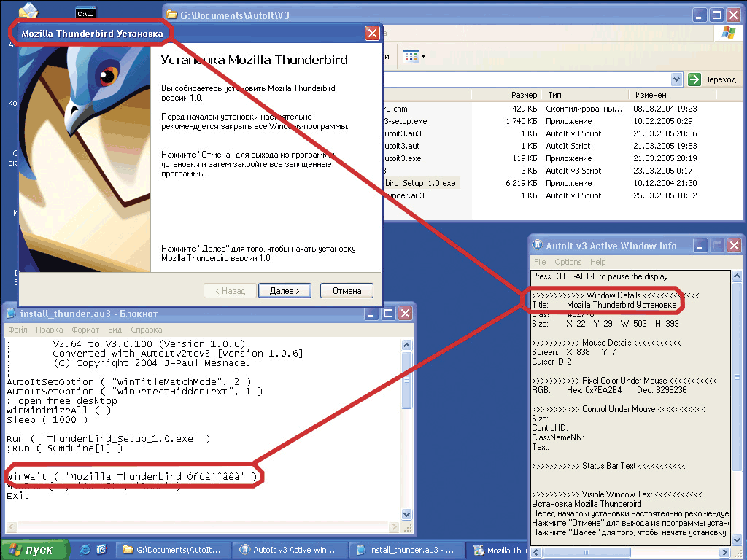Launch Internet Explorer from quick launch
Viewport: 747px width, 560px height.
(85, 550)
